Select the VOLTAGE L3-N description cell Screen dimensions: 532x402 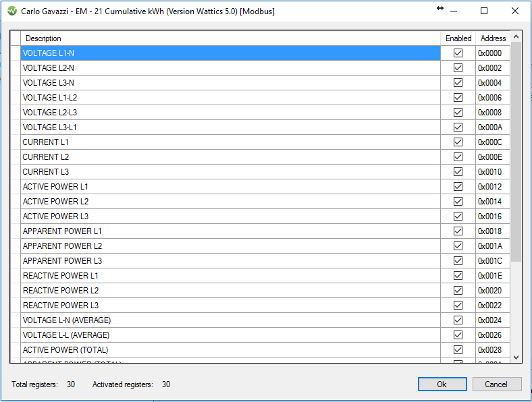click(231, 83)
